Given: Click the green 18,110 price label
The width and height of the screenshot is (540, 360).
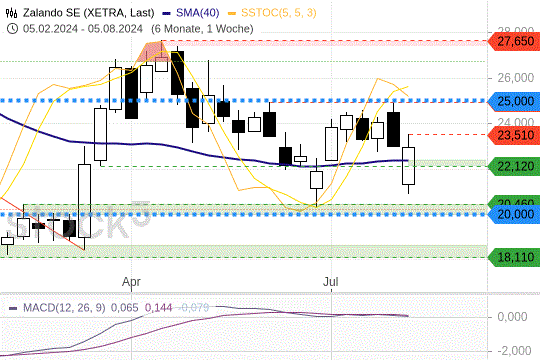Looking at the screenshot, I should click(514, 257).
